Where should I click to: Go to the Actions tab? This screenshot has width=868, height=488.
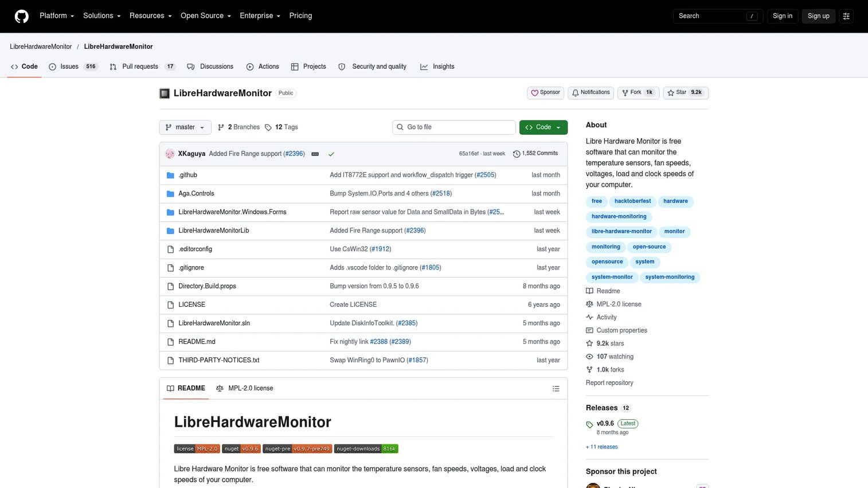(263, 67)
